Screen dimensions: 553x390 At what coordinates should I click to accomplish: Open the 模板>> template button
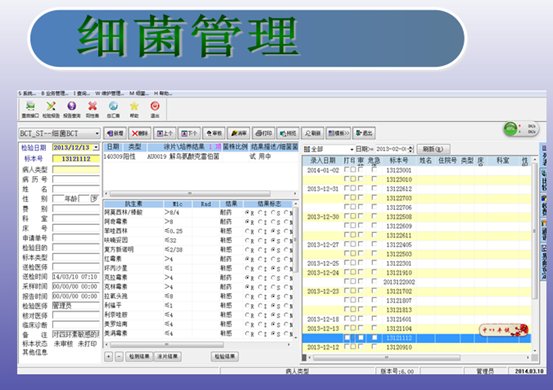tap(338, 133)
